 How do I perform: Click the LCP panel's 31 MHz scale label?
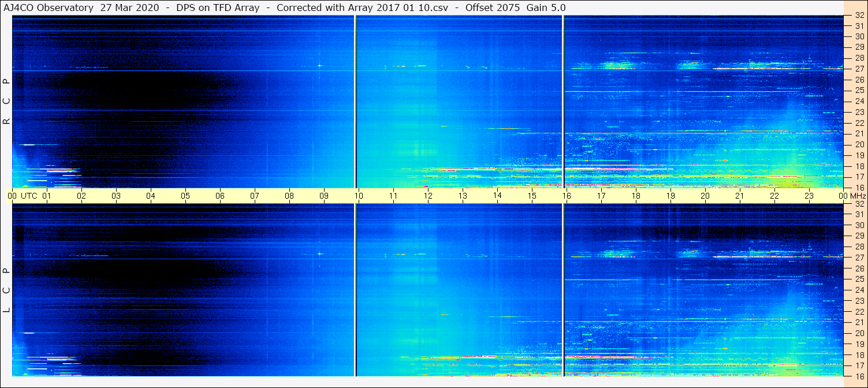point(859,214)
